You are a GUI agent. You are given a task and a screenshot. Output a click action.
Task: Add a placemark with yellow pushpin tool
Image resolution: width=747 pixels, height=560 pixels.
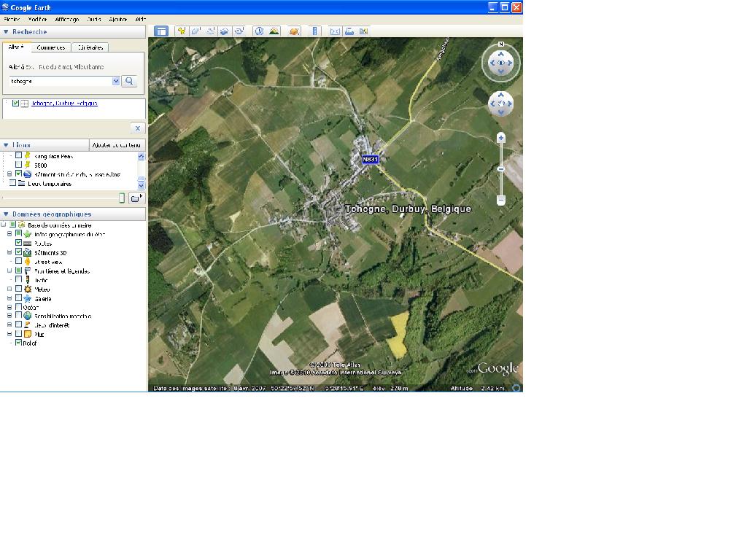tap(181, 31)
